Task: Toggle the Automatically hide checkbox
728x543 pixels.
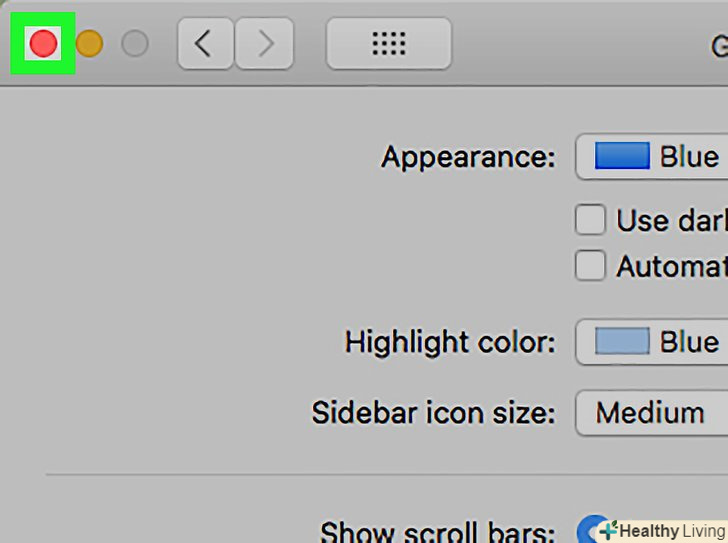Action: [591, 266]
